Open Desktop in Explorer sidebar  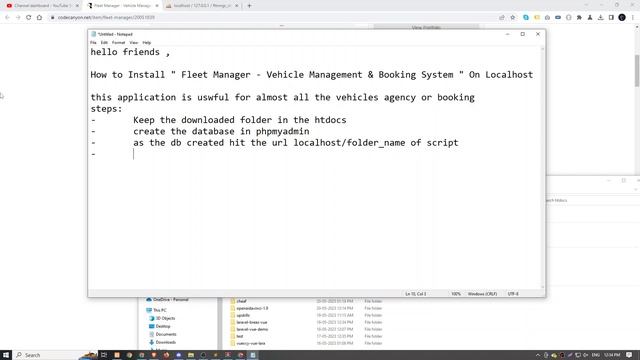pyautogui.click(x=160, y=327)
